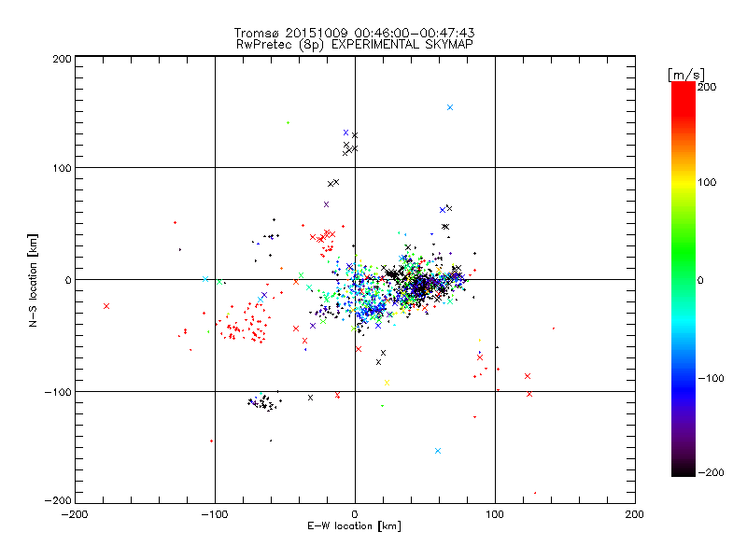This screenshot has height=560, width=747.
Task: Click the isolated red X marker at far left
Action: [106, 306]
